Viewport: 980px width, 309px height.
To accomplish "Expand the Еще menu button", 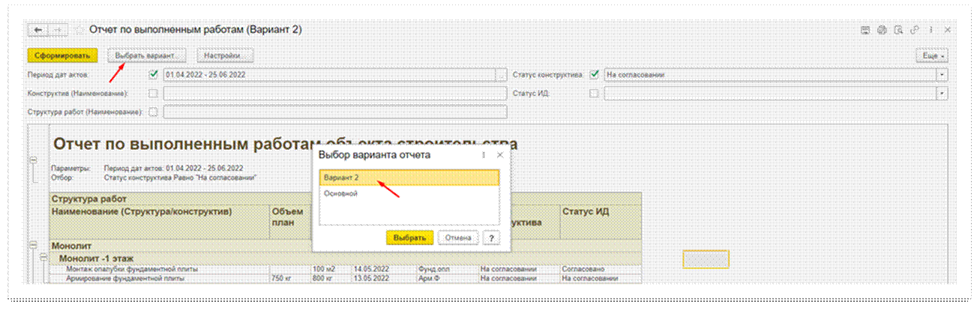I will [933, 56].
